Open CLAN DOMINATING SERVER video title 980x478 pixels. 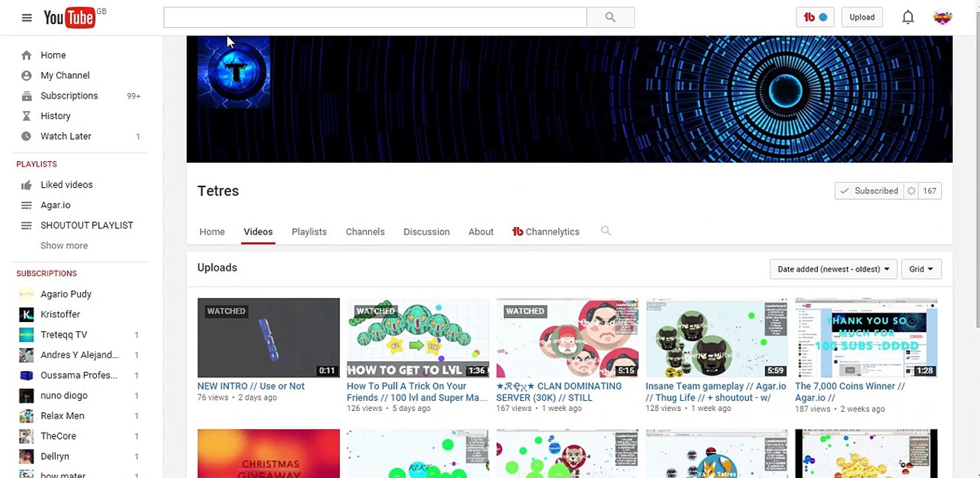click(559, 392)
